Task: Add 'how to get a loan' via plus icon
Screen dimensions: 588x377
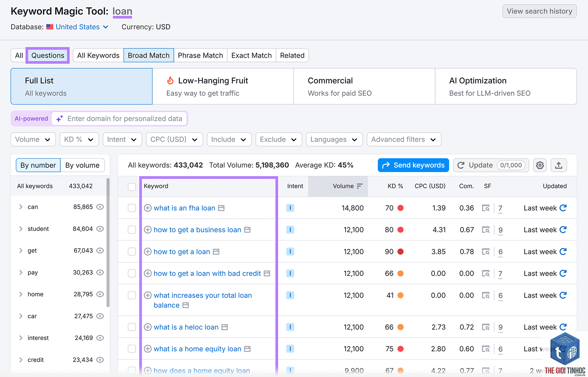Action: pyautogui.click(x=148, y=252)
